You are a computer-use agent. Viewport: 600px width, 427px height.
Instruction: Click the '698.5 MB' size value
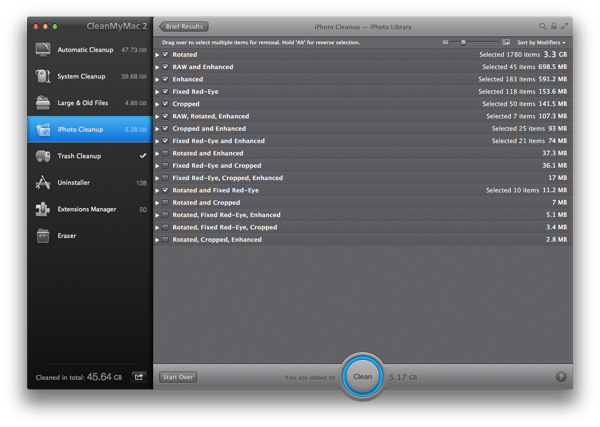(x=553, y=67)
